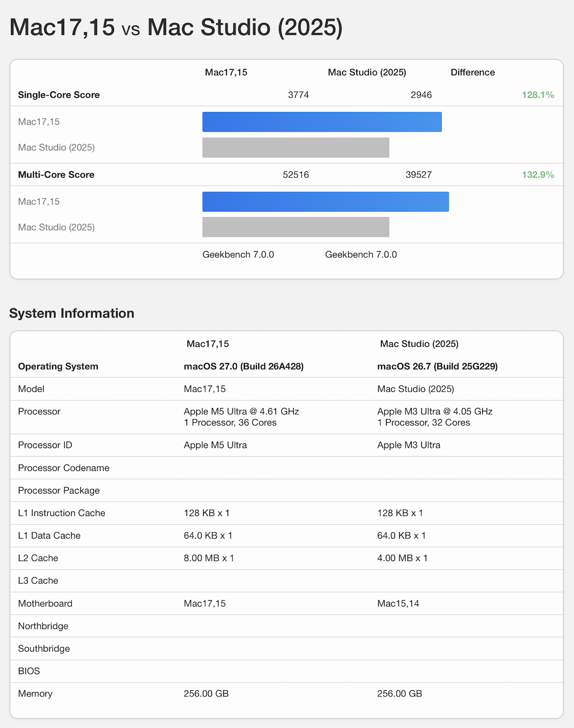Click the "Mac17,15" header in System Information table
This screenshot has height=728, width=574.
[208, 343]
